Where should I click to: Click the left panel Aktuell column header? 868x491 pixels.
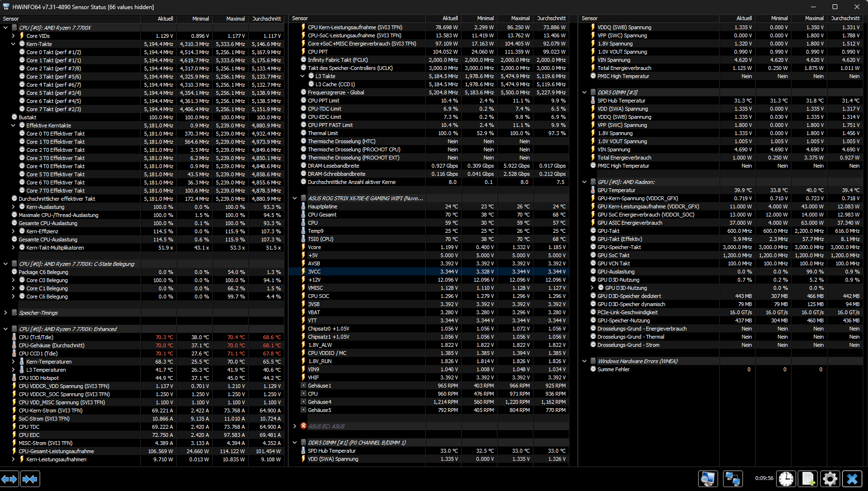(158, 19)
